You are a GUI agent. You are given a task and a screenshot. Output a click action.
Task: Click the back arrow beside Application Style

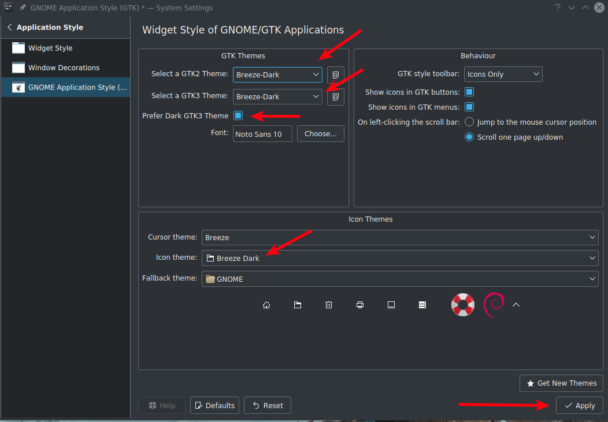tap(9, 27)
